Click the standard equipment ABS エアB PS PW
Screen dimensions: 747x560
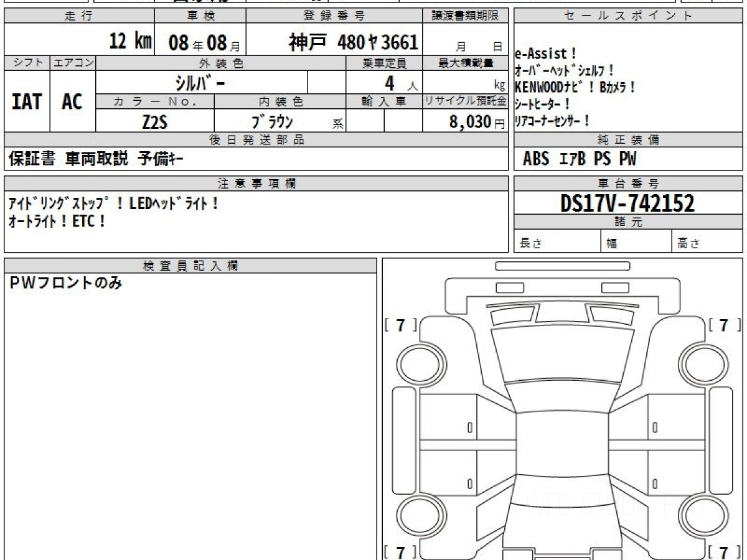pos(580,159)
